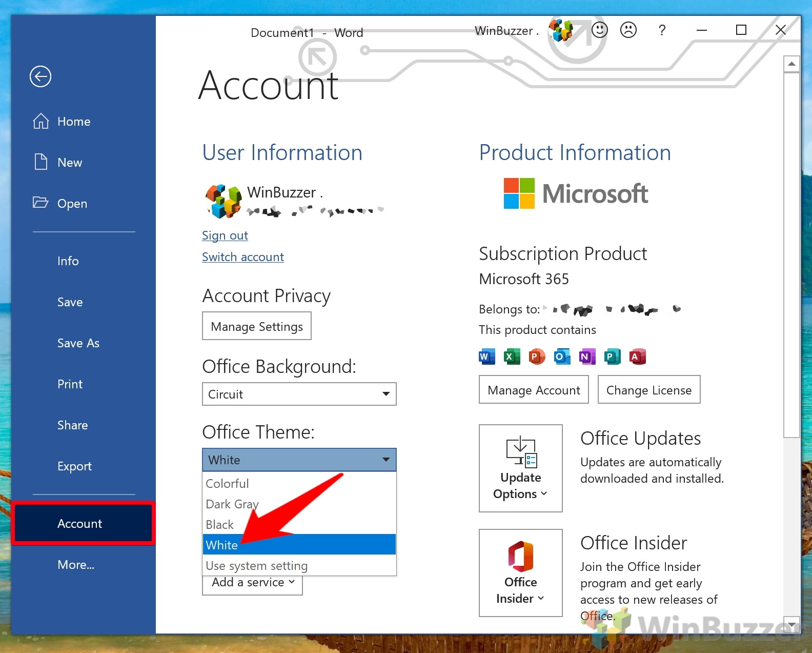The height and width of the screenshot is (653, 812).
Task: Click the WinBuzzer avatar under User Information
Action: tap(224, 201)
